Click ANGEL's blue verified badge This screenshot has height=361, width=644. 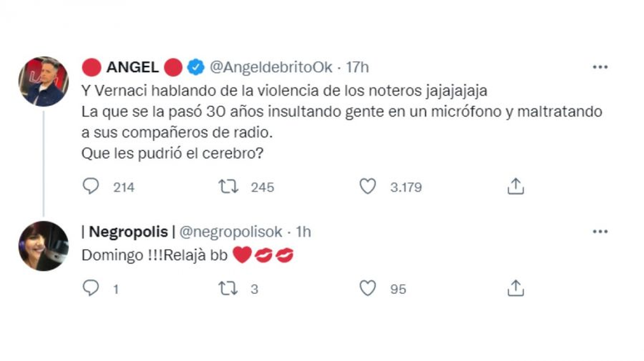195,68
